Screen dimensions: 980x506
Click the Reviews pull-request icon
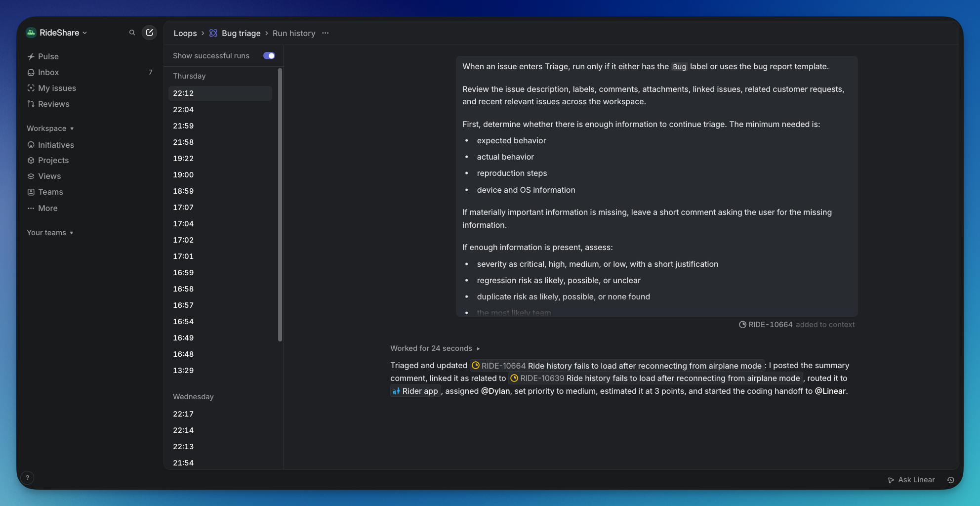click(31, 104)
